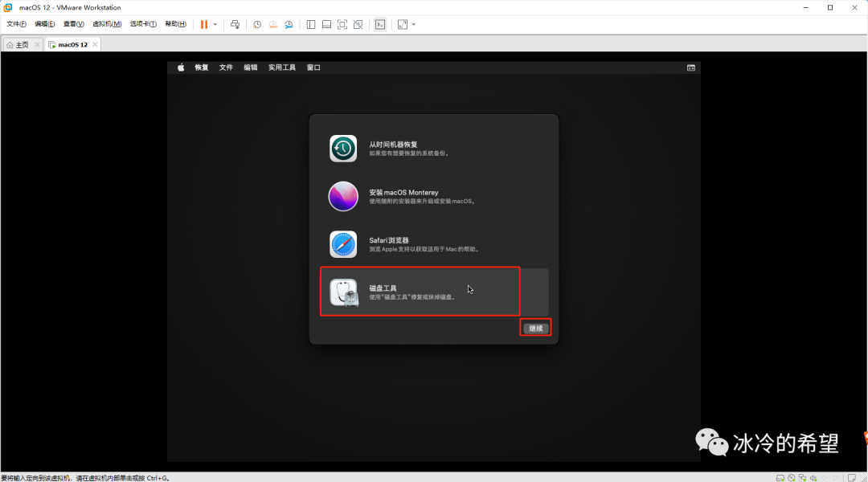Click 如果您有想要恢复的系统备份 description
Screen dimensions: 868x482
[x=409, y=153]
